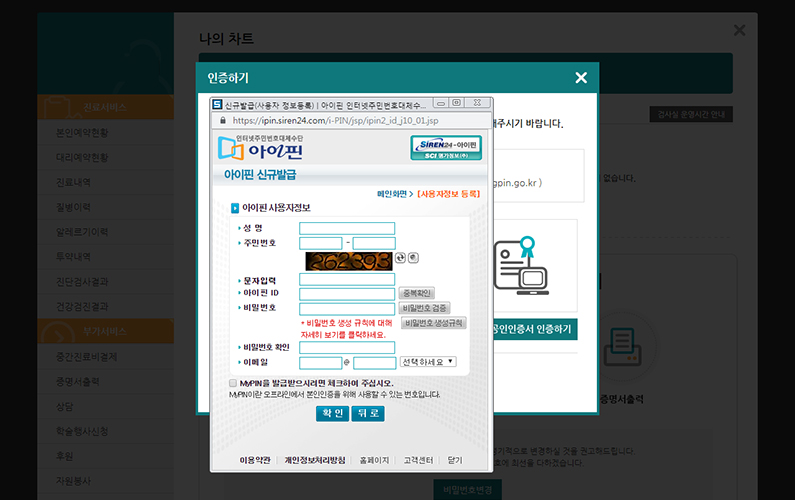Click 공인인증서 인증하기 button

point(534,329)
